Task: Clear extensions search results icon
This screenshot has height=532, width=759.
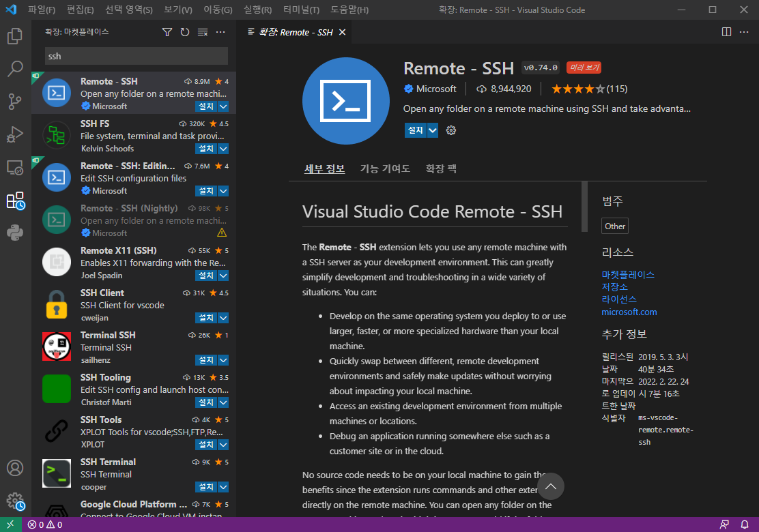Action: tap(203, 32)
